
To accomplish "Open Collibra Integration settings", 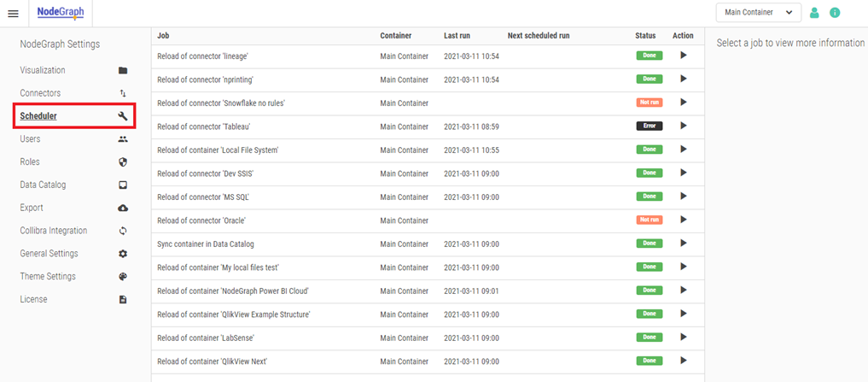I will [x=54, y=231].
